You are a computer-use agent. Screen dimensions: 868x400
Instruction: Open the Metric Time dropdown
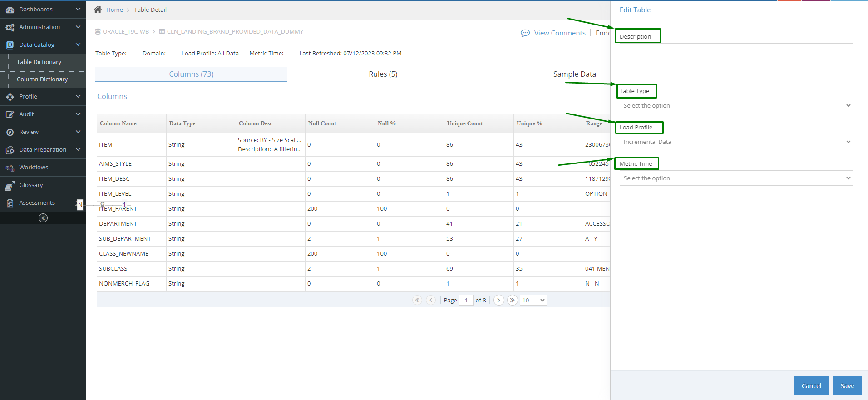pyautogui.click(x=736, y=178)
